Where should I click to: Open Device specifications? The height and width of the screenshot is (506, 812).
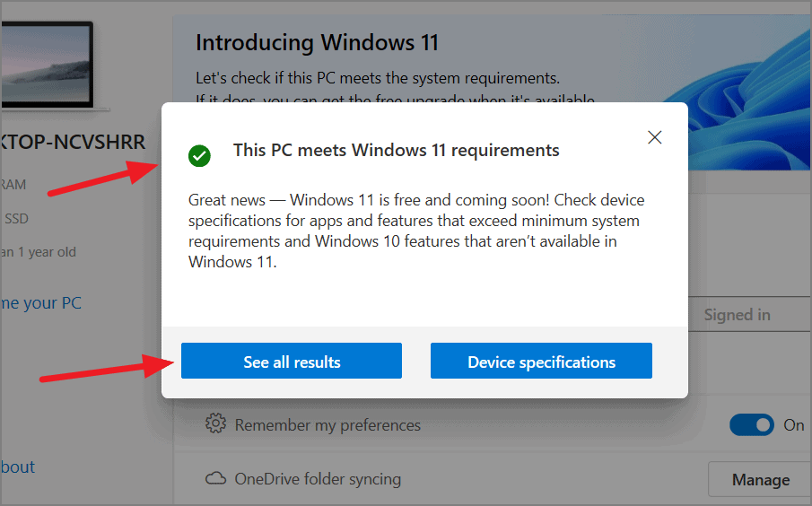coord(541,361)
